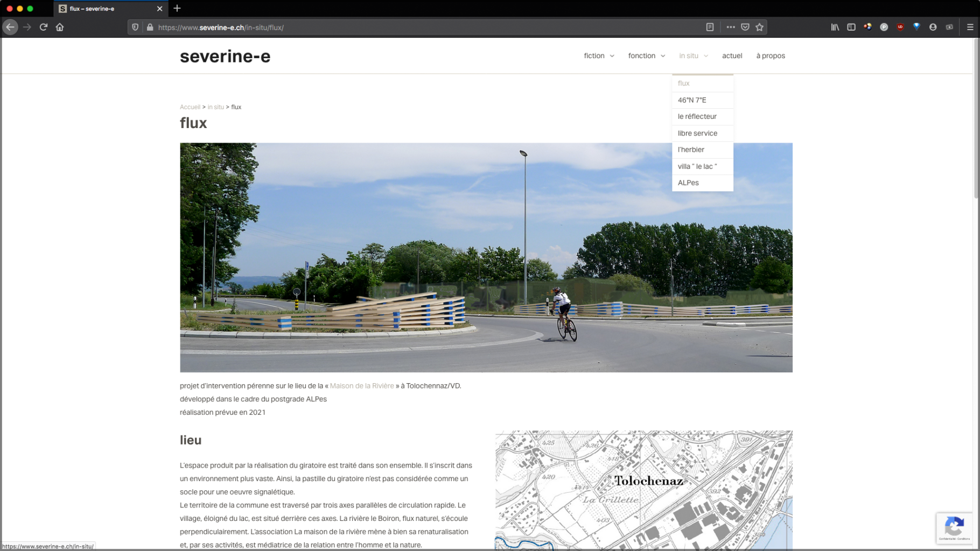Open the in situ navigation item
The width and height of the screenshot is (980, 551).
688,55
